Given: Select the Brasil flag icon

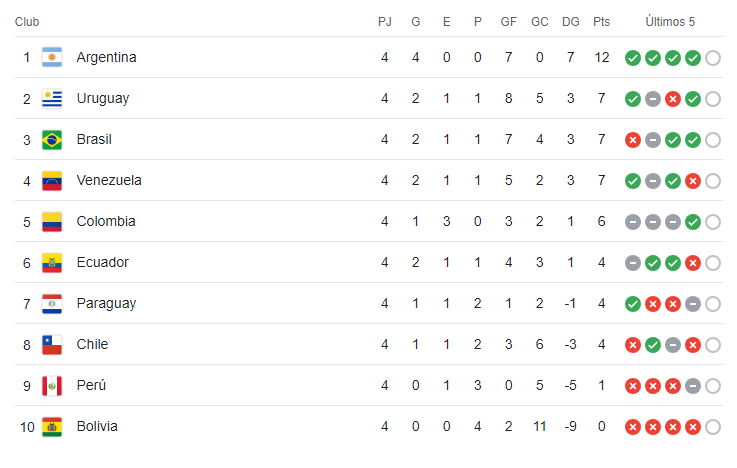Looking at the screenshot, I should coord(52,140).
